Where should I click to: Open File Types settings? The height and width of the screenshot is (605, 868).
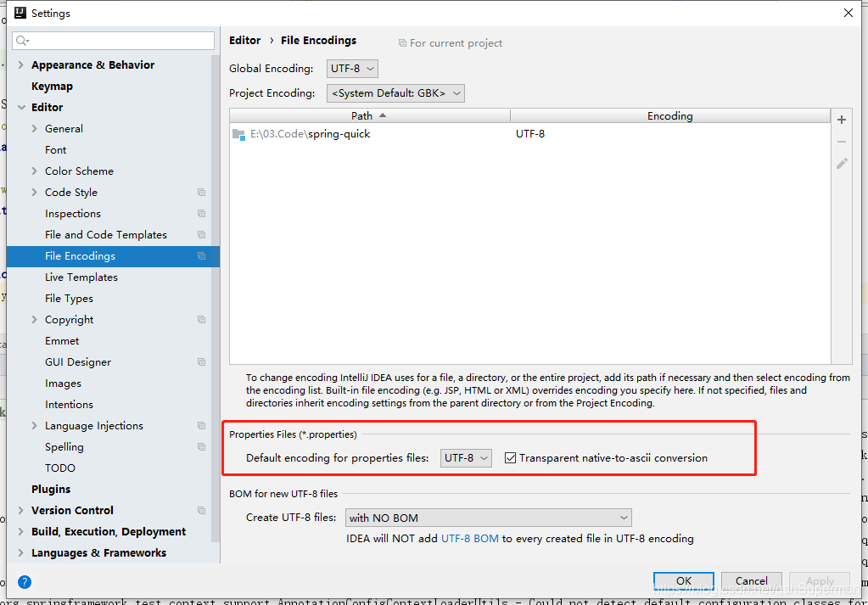click(x=69, y=299)
